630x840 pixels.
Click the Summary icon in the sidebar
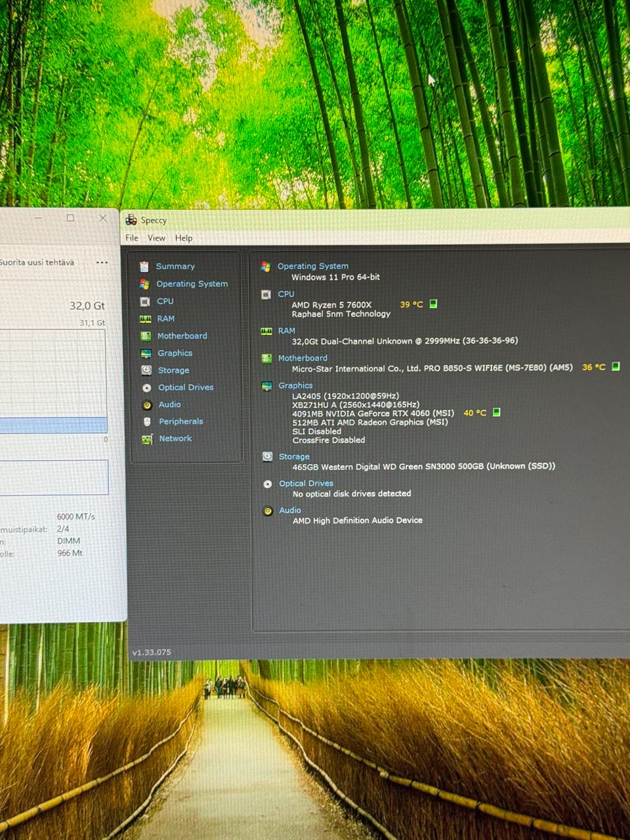click(144, 266)
